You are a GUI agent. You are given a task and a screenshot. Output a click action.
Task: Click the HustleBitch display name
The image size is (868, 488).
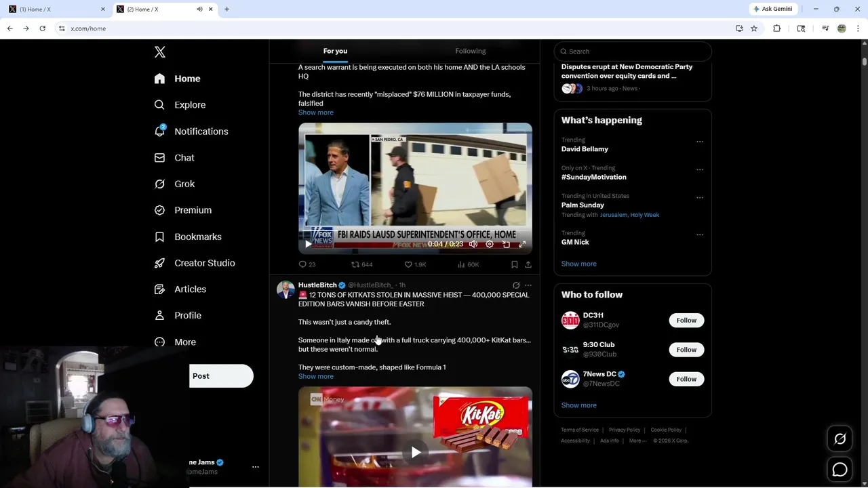[317, 285]
